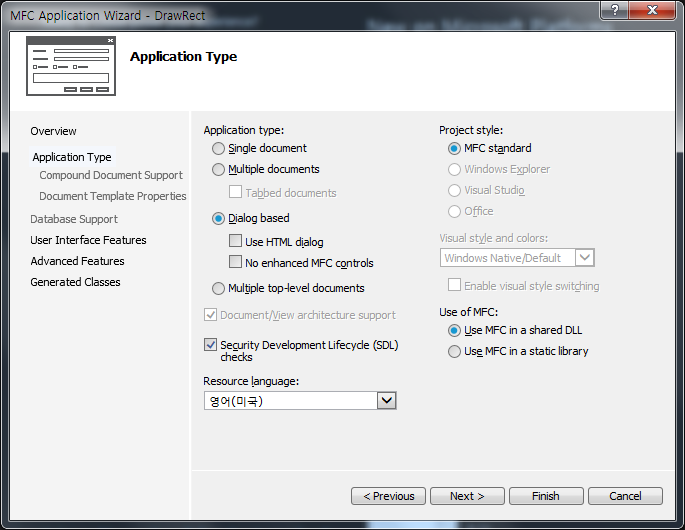Viewport: 685px width, 530px height.
Task: Click the < Previous button
Action: [388, 496]
